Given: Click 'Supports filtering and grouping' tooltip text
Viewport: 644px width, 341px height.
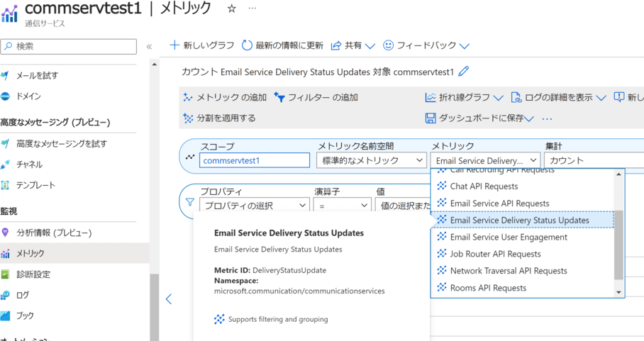Looking at the screenshot, I should pos(278,319).
